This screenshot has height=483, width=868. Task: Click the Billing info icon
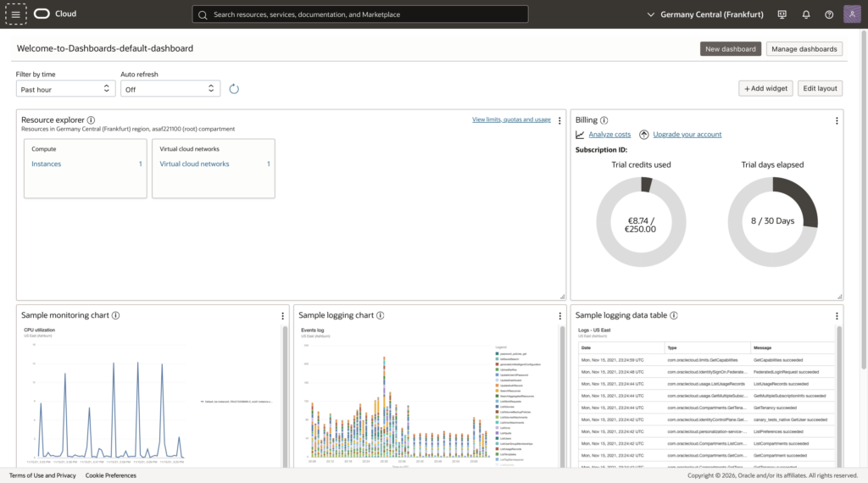[x=604, y=120]
